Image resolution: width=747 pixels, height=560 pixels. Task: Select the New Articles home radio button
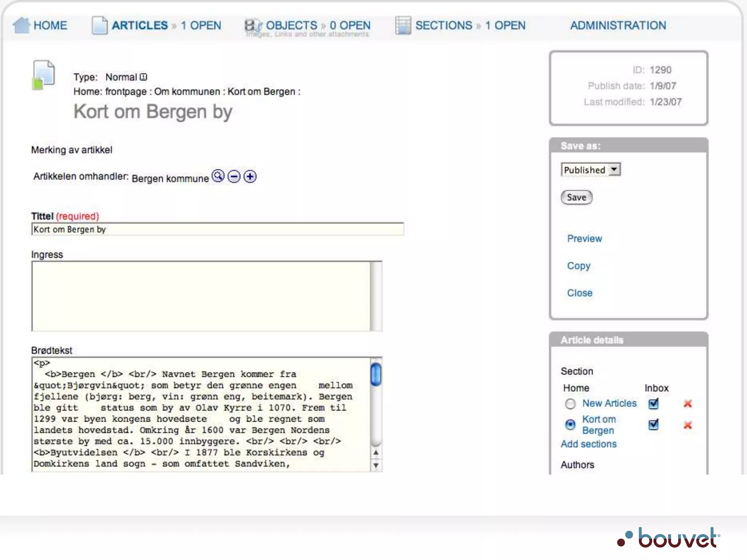click(x=570, y=404)
